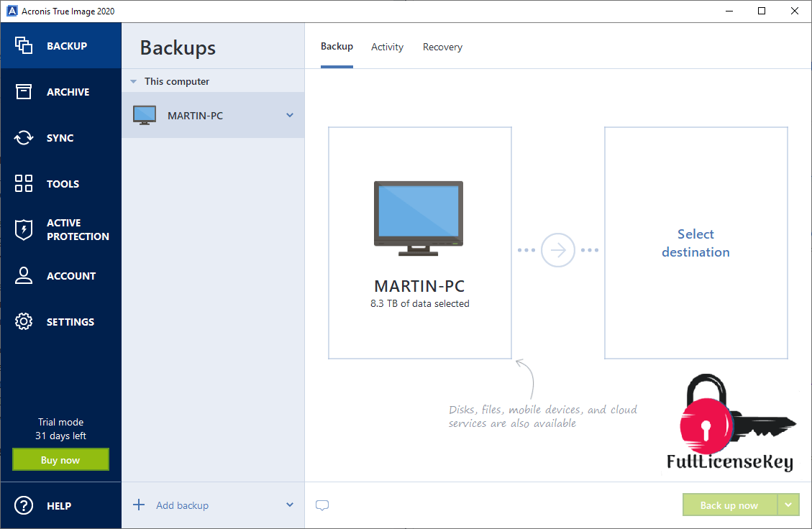Close the Acronis True Image window

point(795,11)
